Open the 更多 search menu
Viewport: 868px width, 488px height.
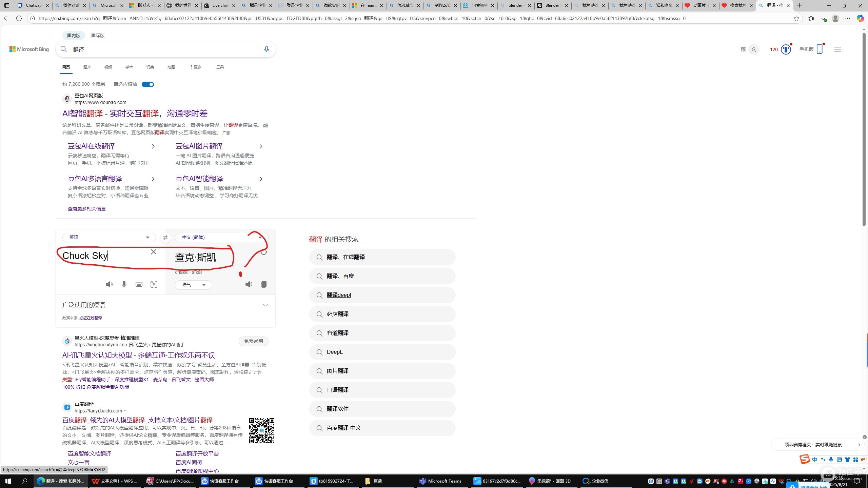coord(196,67)
